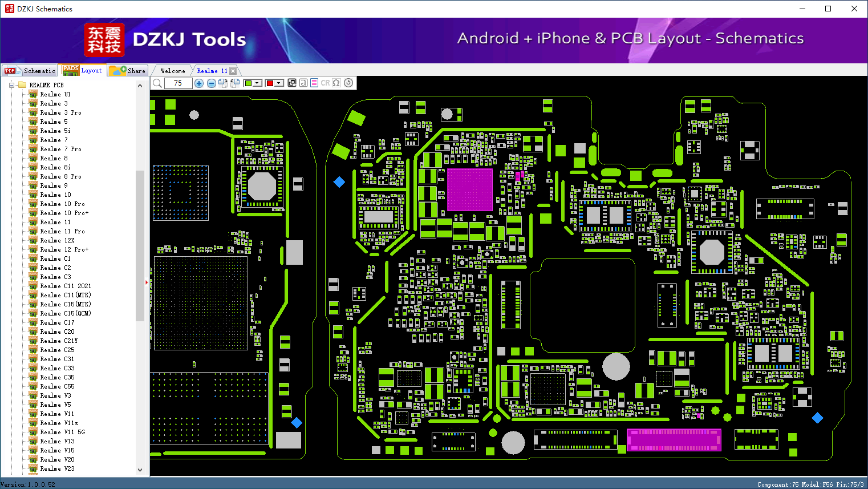Viewport: 868px width, 489px height.
Task: Toggle the letter 'a' text display icon
Action: tap(303, 83)
